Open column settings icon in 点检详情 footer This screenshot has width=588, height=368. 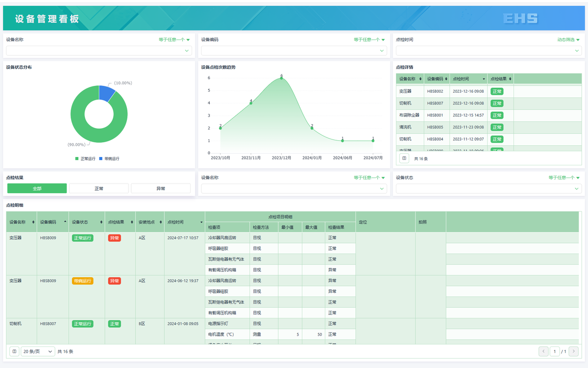pos(404,158)
